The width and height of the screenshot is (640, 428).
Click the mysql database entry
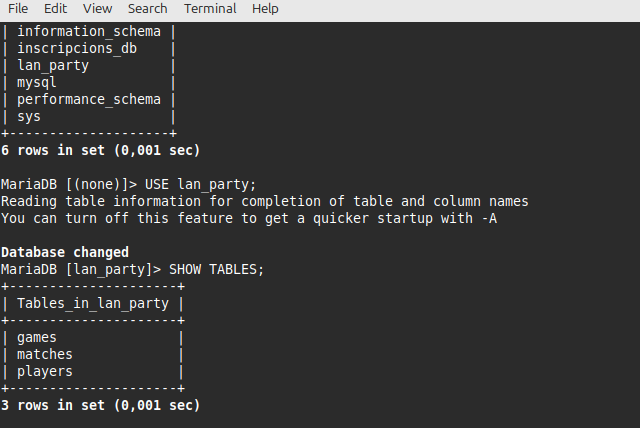click(37, 82)
